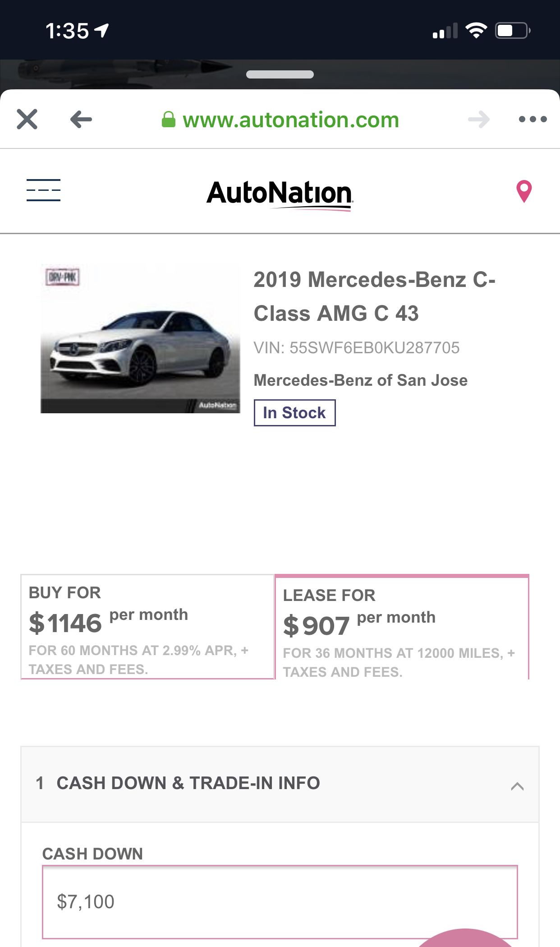Select the BUY FOR $1146 tab
This screenshot has width=560, height=947.
click(147, 627)
